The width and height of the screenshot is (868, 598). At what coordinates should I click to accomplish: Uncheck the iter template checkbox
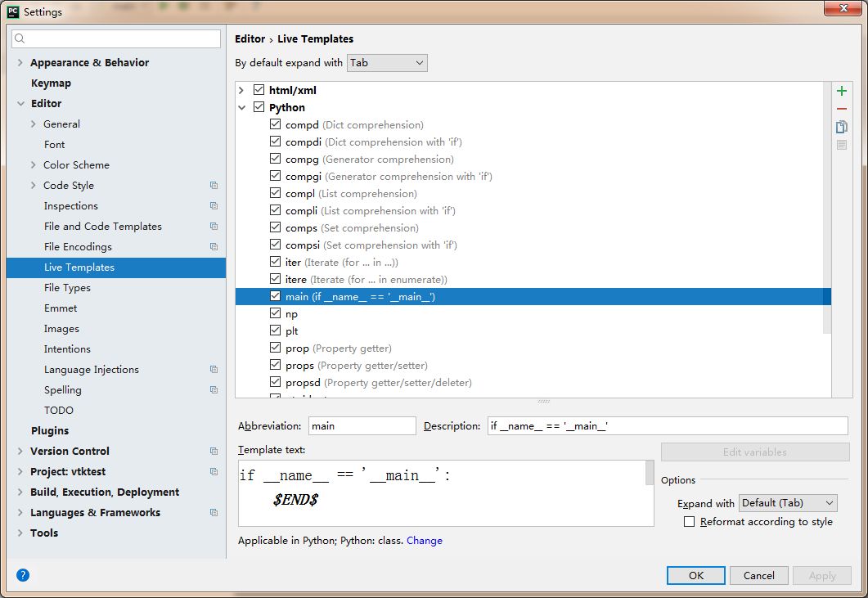(275, 261)
